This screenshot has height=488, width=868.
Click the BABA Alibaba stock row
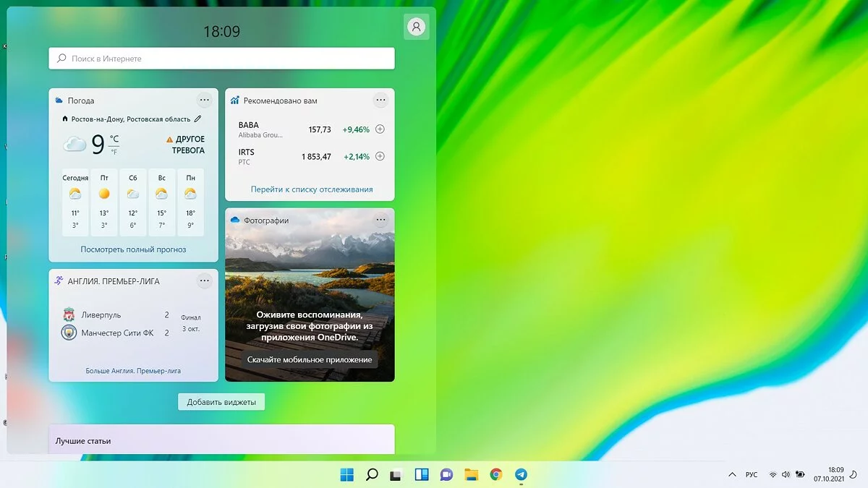pos(311,129)
